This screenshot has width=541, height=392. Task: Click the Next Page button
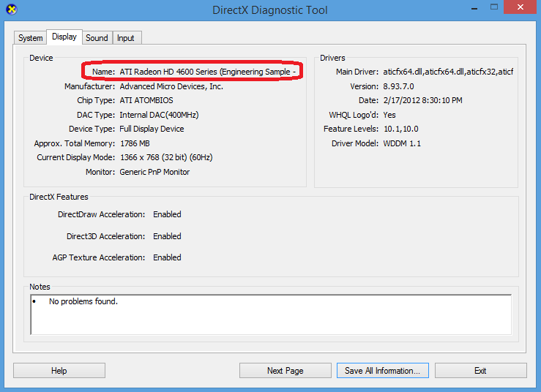pos(285,371)
